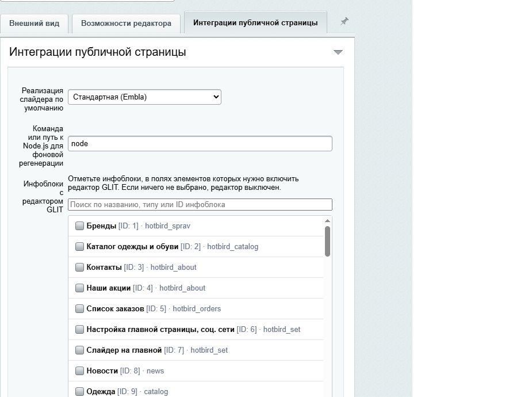Screen dimensions: 532x397
Task: Collapse the Интеграции публичной страницы section
Action: pos(338,52)
